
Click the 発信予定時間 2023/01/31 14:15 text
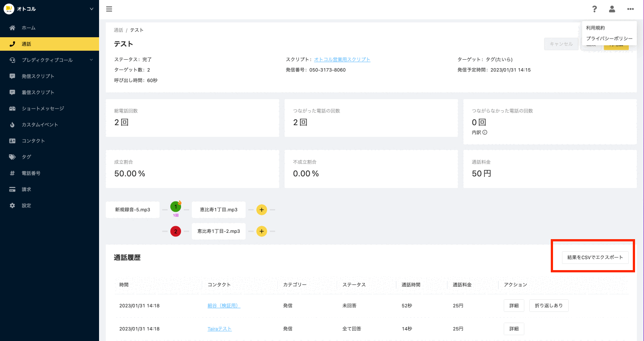tap(494, 70)
